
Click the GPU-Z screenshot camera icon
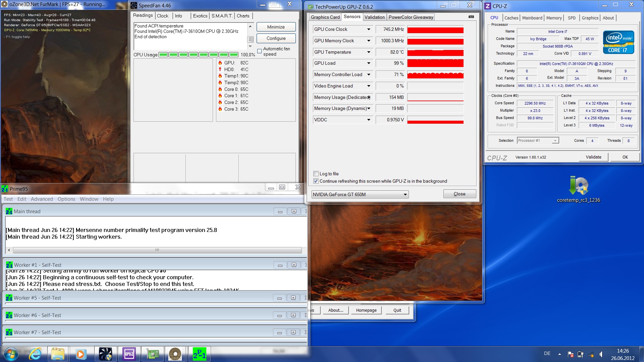tap(471, 17)
